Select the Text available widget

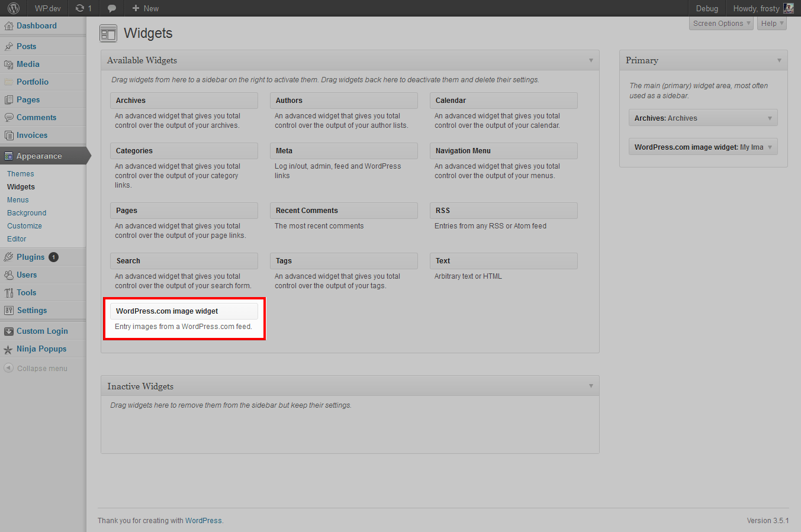click(504, 261)
